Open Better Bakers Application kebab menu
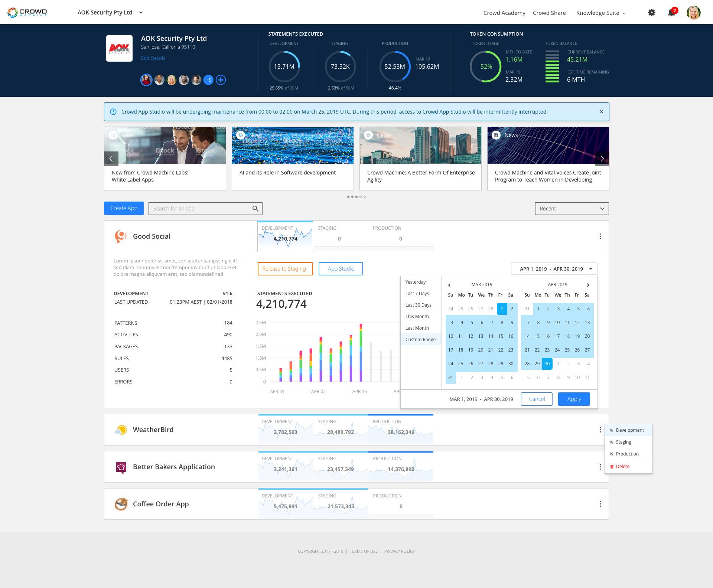The image size is (713, 588). (600, 467)
